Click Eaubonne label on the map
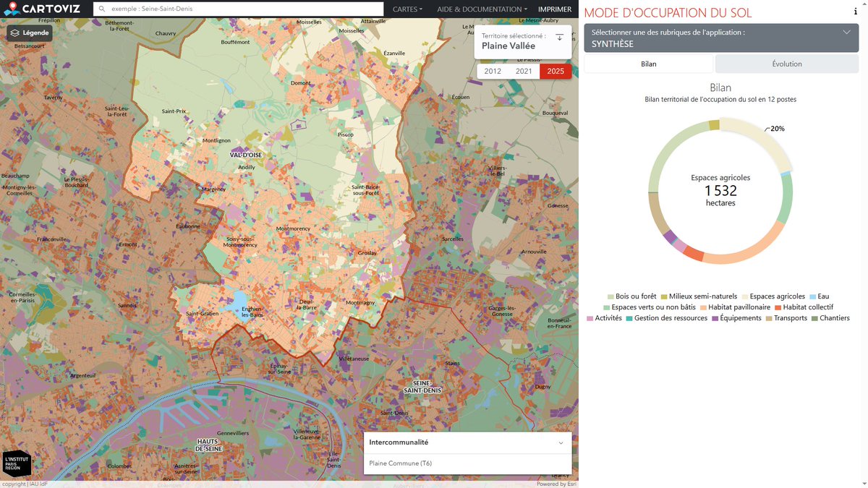The height and width of the screenshot is (488, 868). pos(188,226)
